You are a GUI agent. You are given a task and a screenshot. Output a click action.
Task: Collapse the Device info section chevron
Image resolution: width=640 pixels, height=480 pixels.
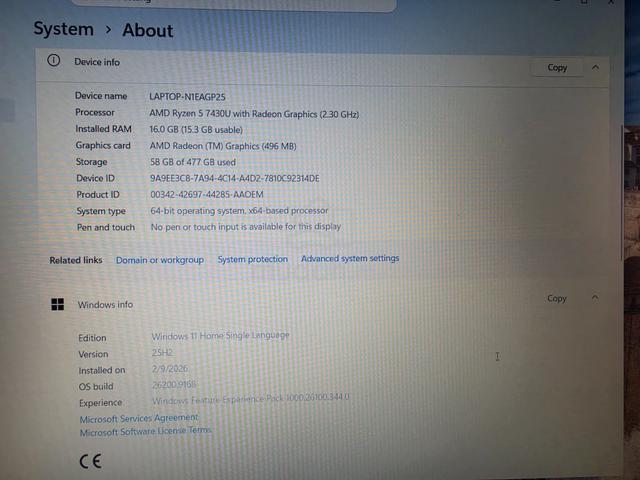(596, 67)
